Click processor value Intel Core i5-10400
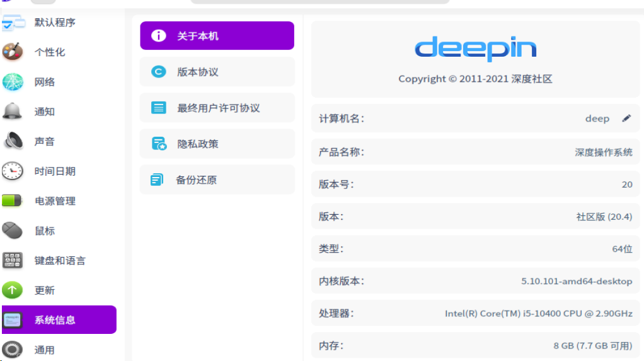This screenshot has height=361, width=644. pos(538,313)
